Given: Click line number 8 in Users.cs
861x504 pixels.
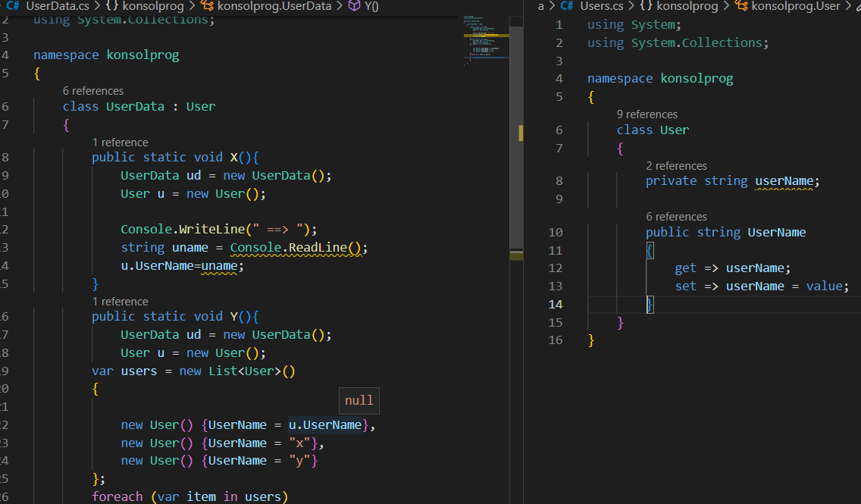Looking at the screenshot, I should pos(559,180).
